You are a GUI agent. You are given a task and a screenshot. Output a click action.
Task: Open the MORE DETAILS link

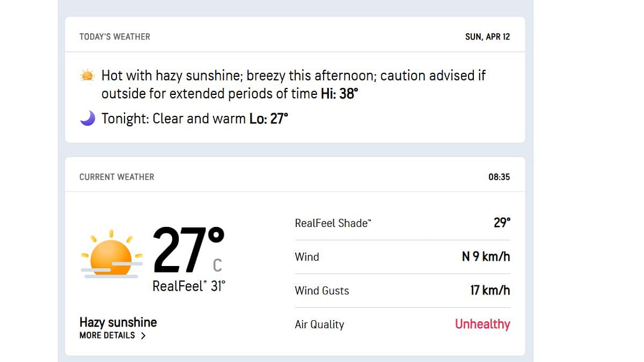(107, 335)
